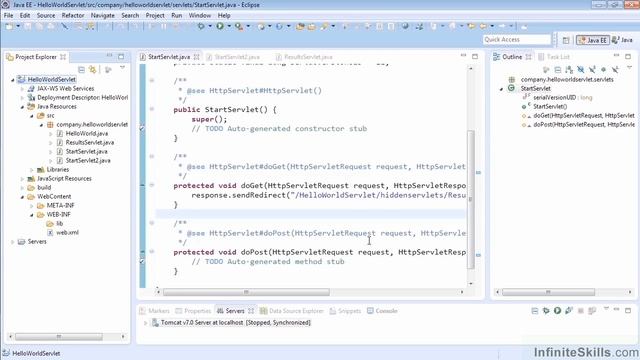This screenshot has width=640, height=360.
Task: Expand the Servers project node
Action: click(x=13, y=242)
